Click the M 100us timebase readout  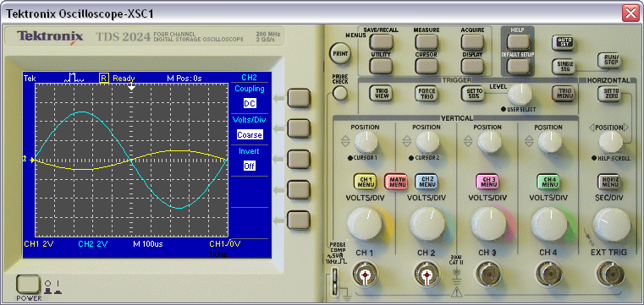pyautogui.click(x=148, y=244)
